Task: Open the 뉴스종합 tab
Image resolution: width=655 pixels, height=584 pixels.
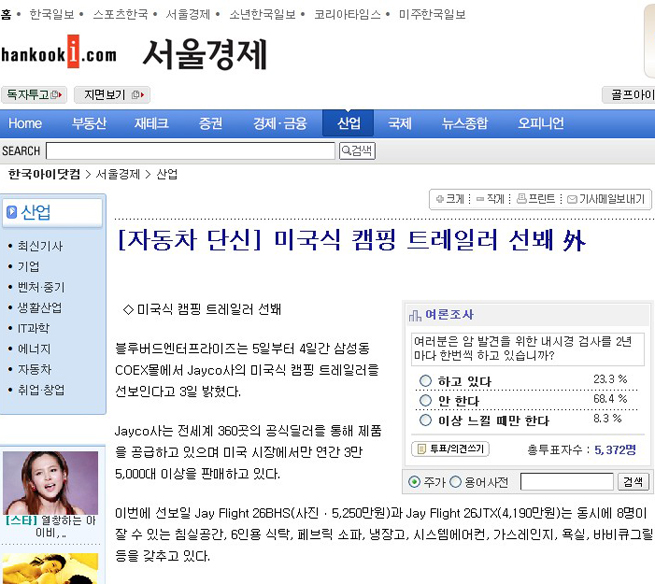Action: pyautogui.click(x=465, y=123)
